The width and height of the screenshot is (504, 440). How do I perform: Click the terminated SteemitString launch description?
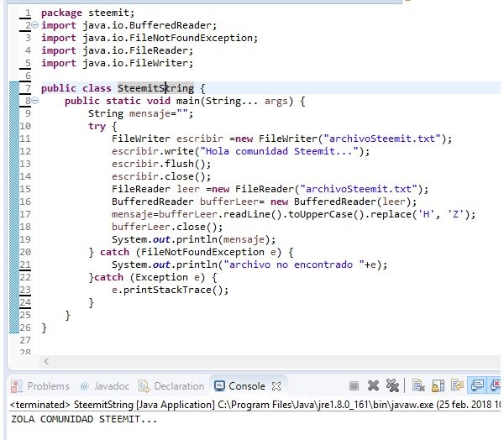coord(255,405)
